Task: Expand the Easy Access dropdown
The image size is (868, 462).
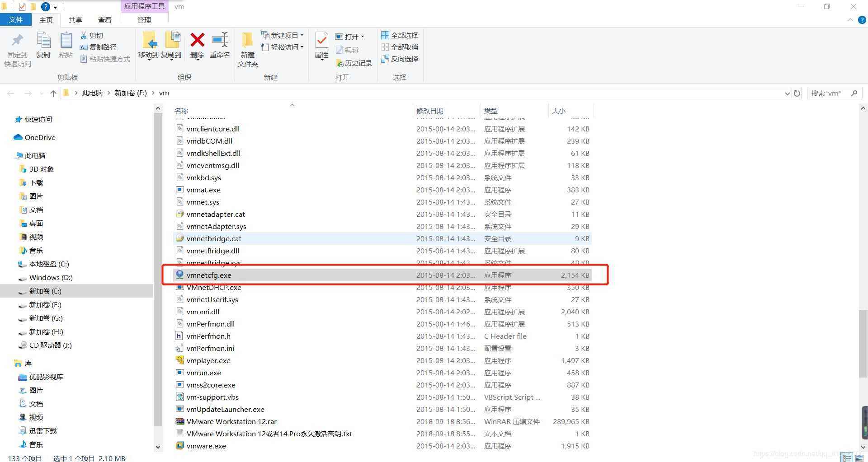Action: (283, 47)
